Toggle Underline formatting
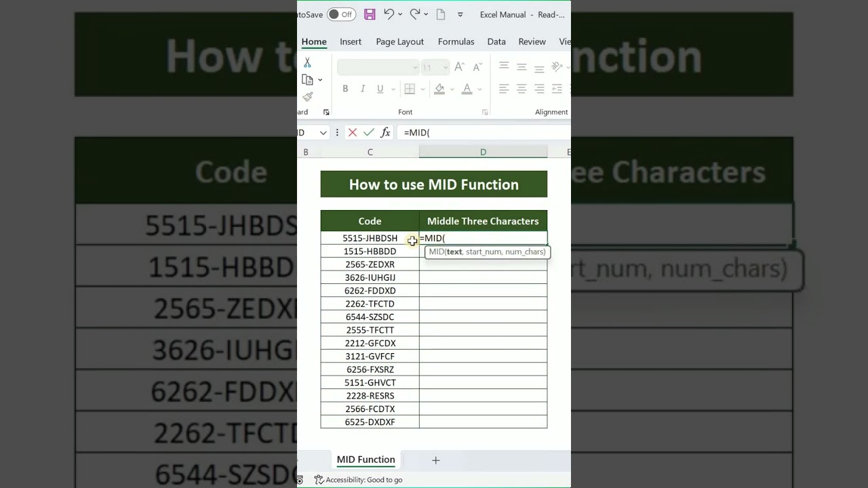 point(380,89)
